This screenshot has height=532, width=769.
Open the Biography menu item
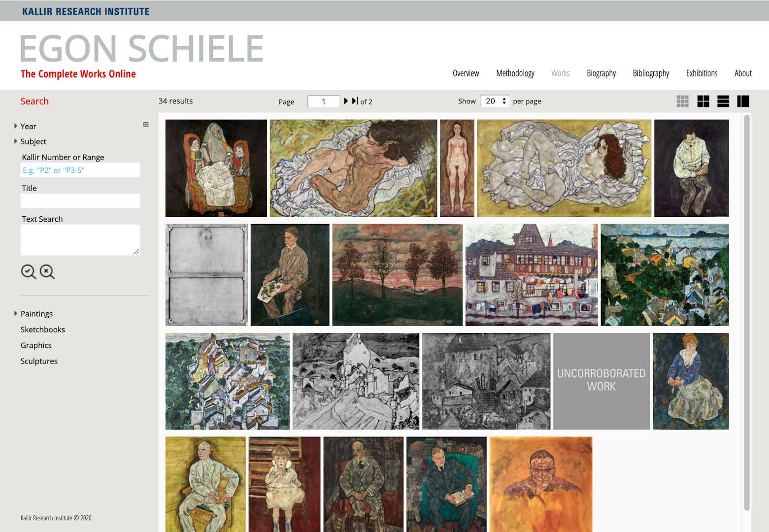pyautogui.click(x=601, y=73)
